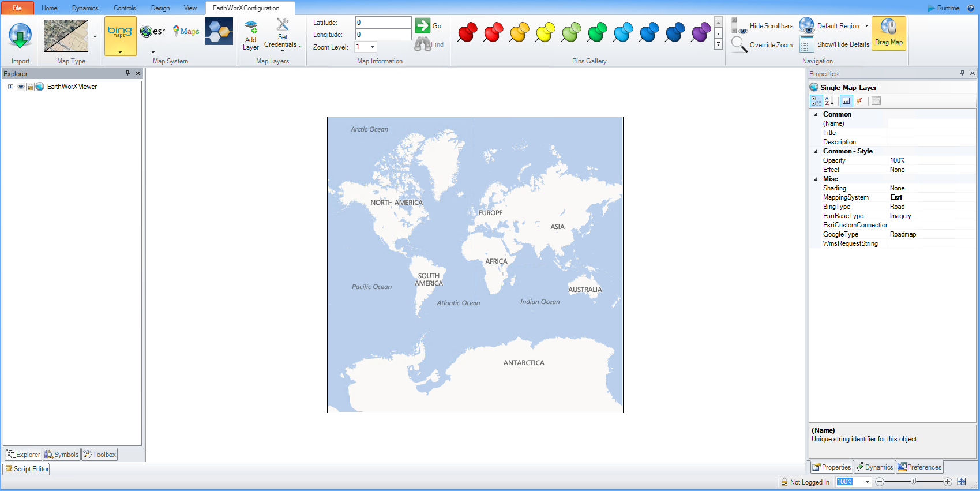Open the Toolbox tab at bottom left

[x=100, y=455]
